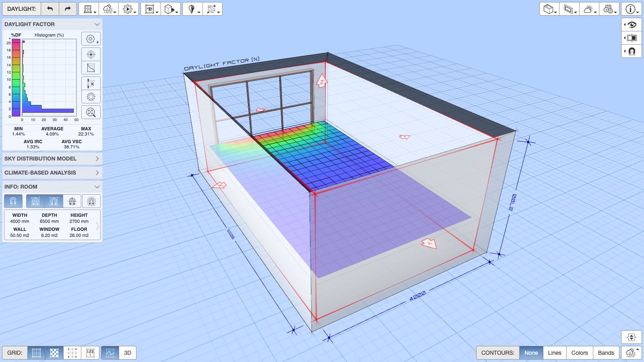Image resolution: width=644 pixels, height=362 pixels.
Task: Click the 3D grid button
Action: (128, 353)
